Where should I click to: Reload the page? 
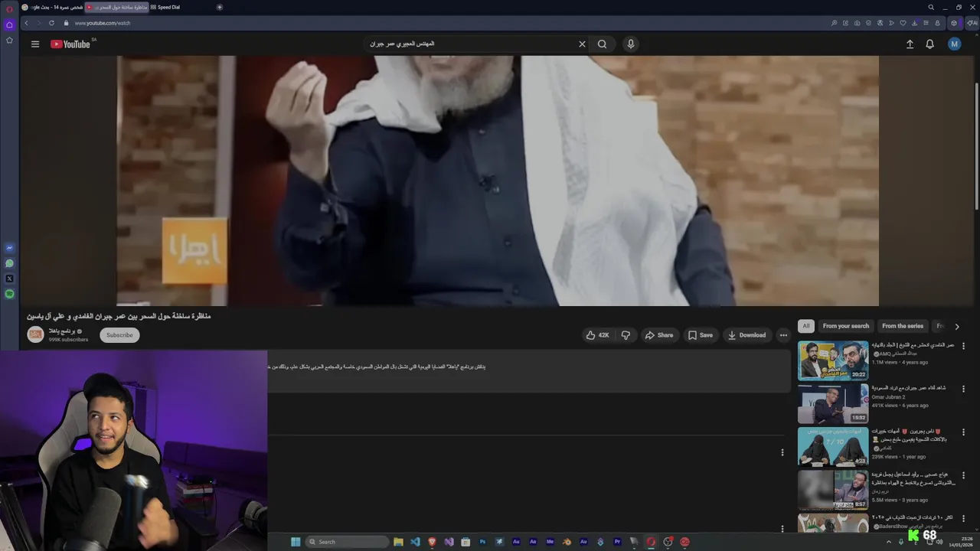(51, 23)
